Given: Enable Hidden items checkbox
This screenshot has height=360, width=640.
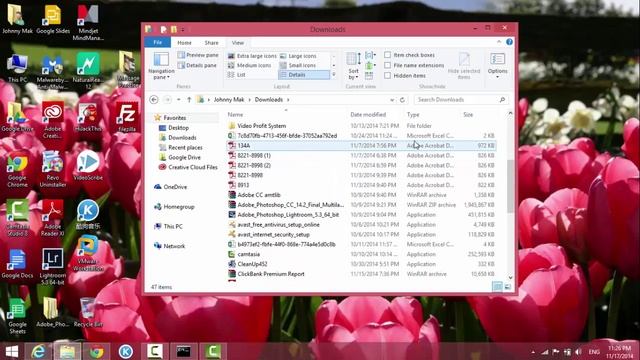Looking at the screenshot, I should 387,76.
